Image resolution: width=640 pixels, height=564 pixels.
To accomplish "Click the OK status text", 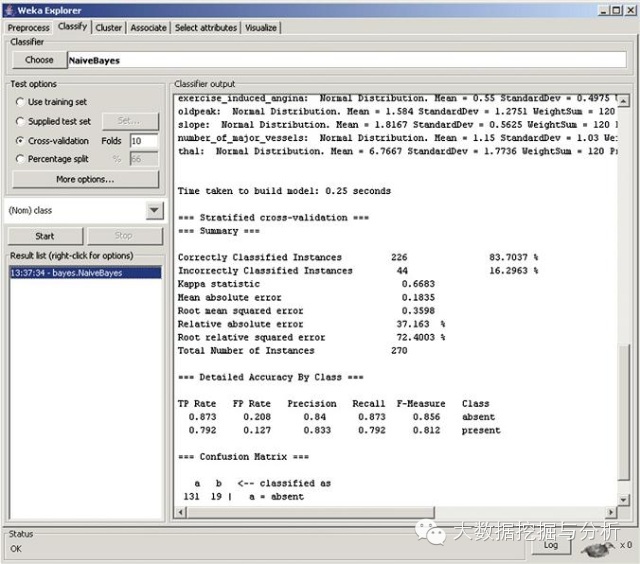I will click(x=16, y=549).
